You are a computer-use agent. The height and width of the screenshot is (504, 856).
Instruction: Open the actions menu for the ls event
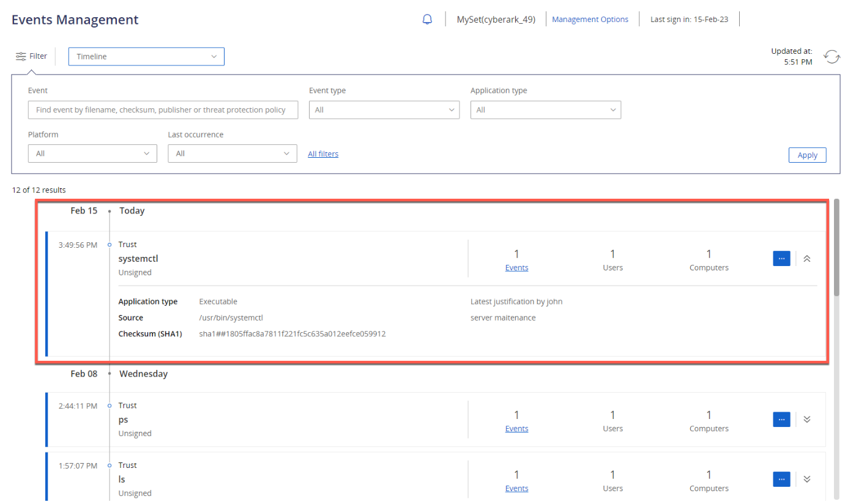coord(781,479)
